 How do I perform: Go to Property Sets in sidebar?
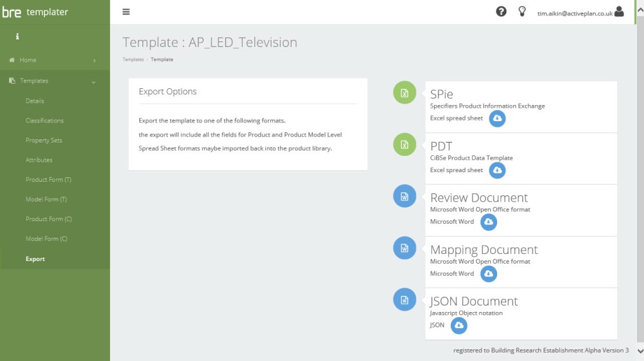pyautogui.click(x=44, y=141)
